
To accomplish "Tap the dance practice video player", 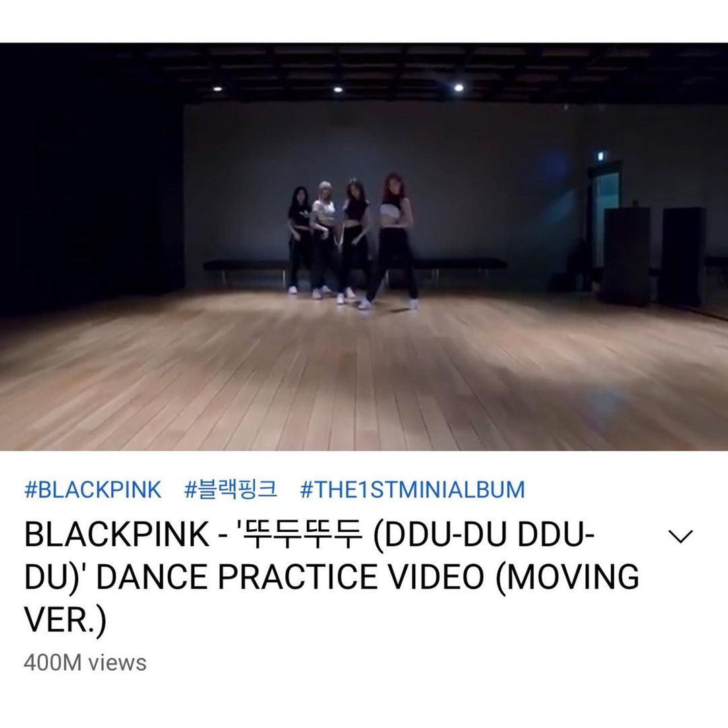I will point(364,247).
